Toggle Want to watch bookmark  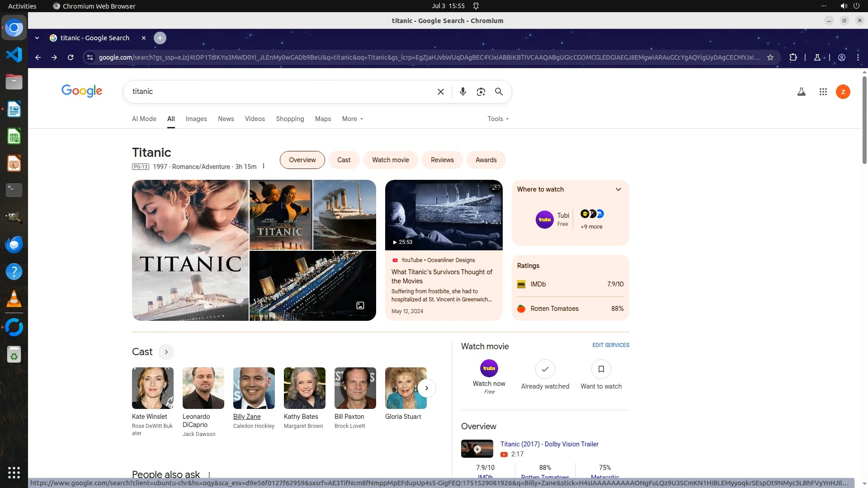click(x=601, y=370)
